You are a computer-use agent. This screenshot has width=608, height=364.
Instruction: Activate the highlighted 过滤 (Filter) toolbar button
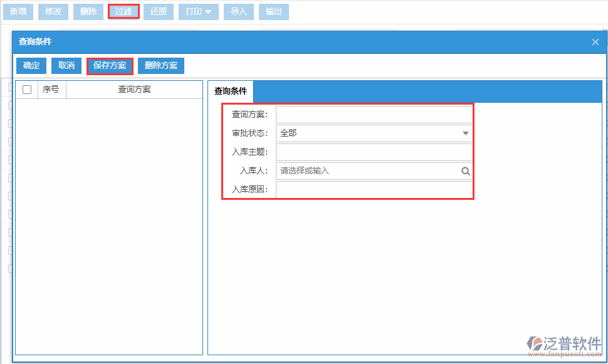[x=123, y=11]
